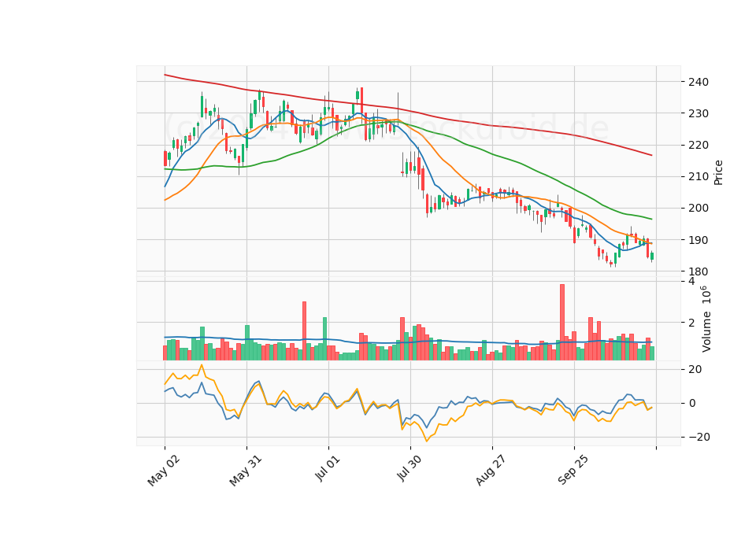
Task: Click the final candlestick of the chart
Action: [652, 257]
